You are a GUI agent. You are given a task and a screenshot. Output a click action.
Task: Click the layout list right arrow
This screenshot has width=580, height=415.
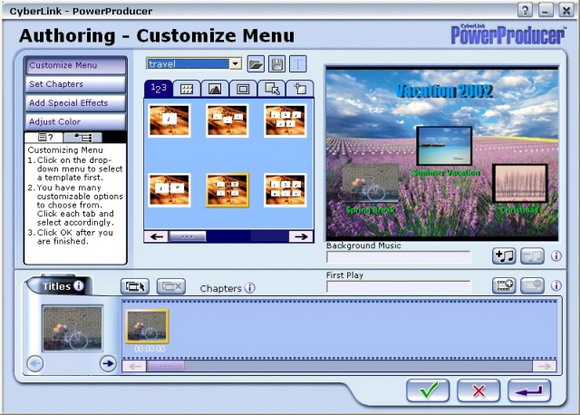point(301,237)
